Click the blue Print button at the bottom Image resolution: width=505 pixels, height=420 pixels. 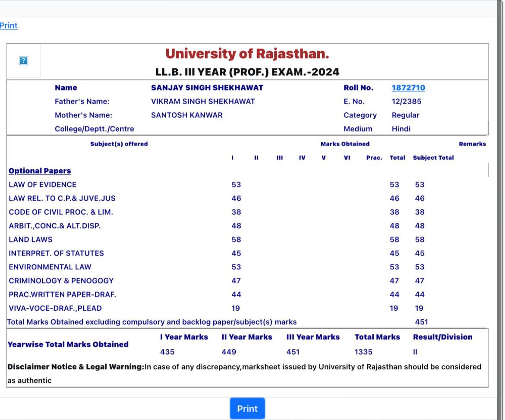[x=247, y=408]
